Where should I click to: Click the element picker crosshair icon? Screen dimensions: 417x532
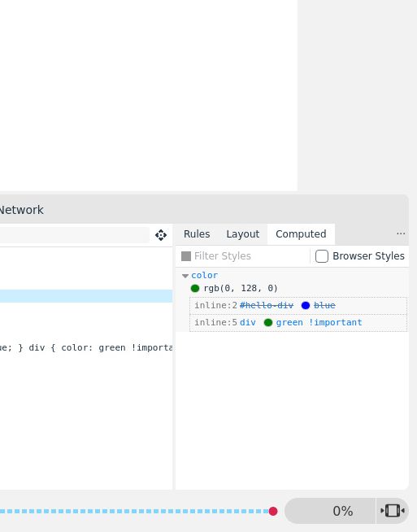[161, 235]
